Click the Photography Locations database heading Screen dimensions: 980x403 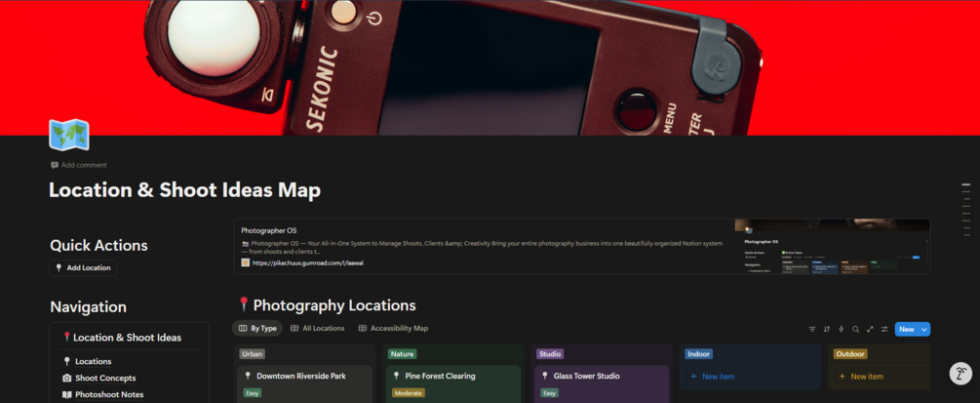pyautogui.click(x=334, y=305)
